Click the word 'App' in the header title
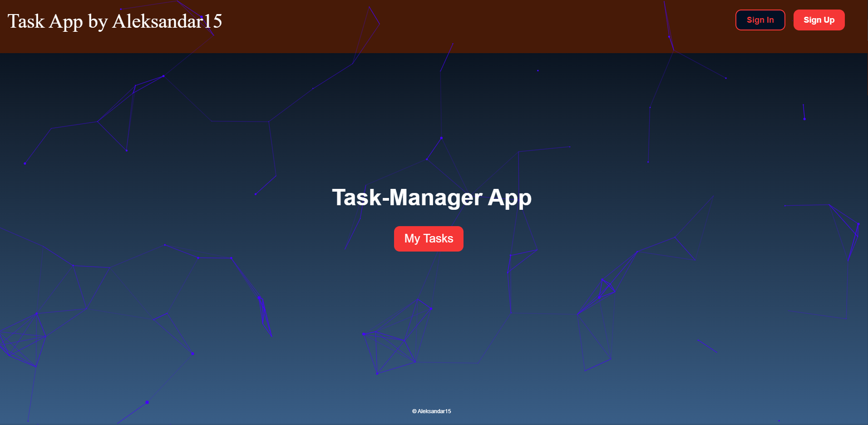 pyautogui.click(x=66, y=22)
